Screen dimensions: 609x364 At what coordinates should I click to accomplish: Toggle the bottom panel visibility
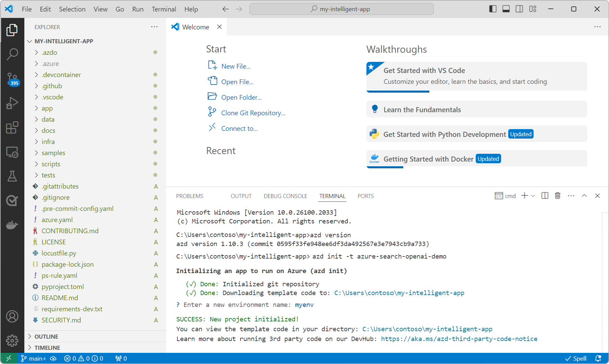[506, 9]
